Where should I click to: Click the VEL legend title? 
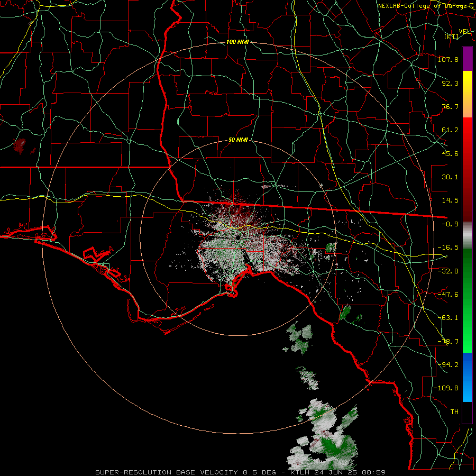coord(464,32)
